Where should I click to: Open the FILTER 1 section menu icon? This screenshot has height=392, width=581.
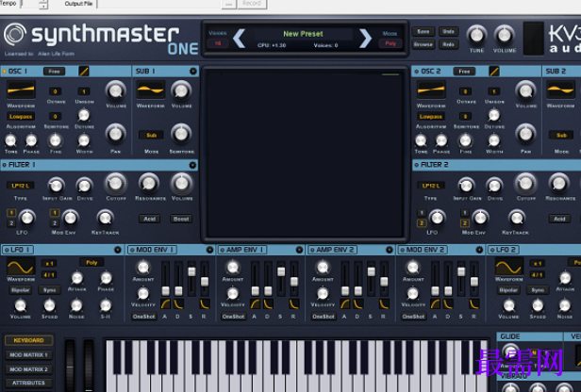point(192,165)
